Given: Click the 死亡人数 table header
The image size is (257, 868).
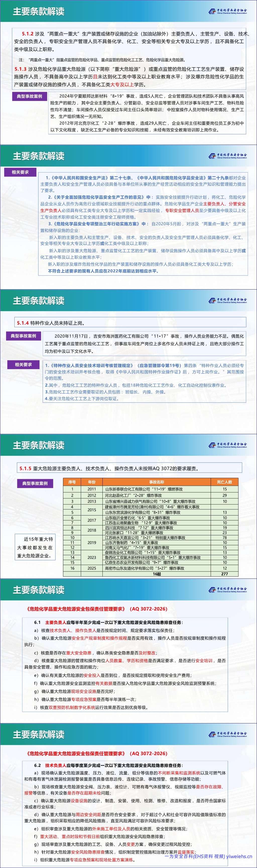Looking at the screenshot, I should [225, 482].
